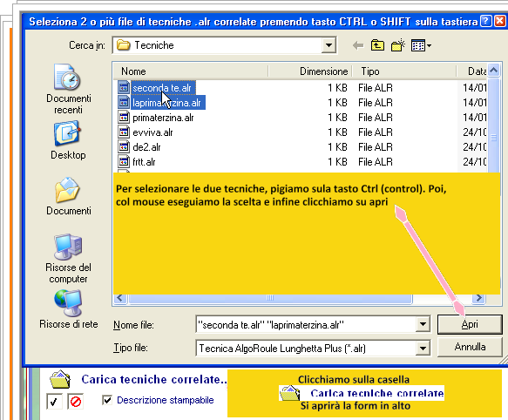Click the checkmark confirm box
The image size is (508, 420).
pos(54,402)
